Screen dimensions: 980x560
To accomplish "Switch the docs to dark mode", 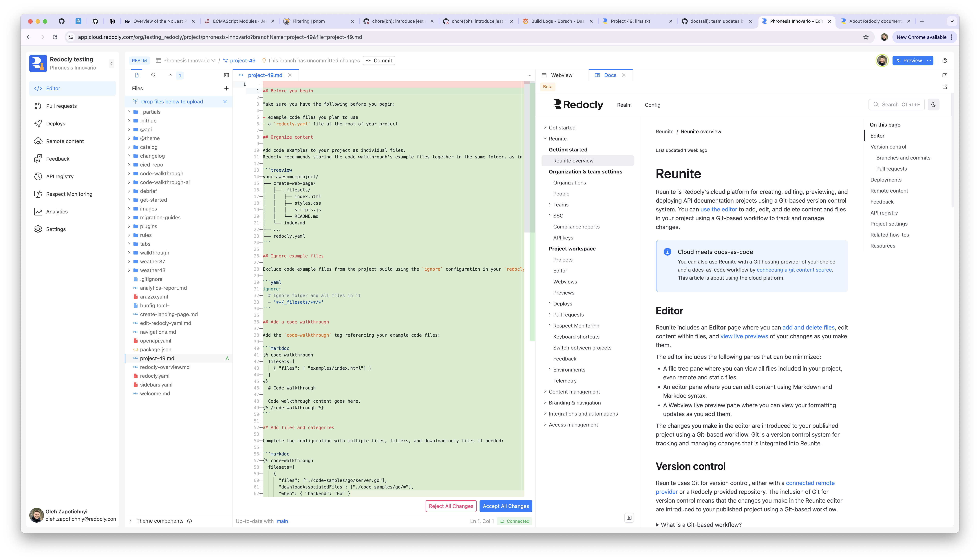I will 933,105.
